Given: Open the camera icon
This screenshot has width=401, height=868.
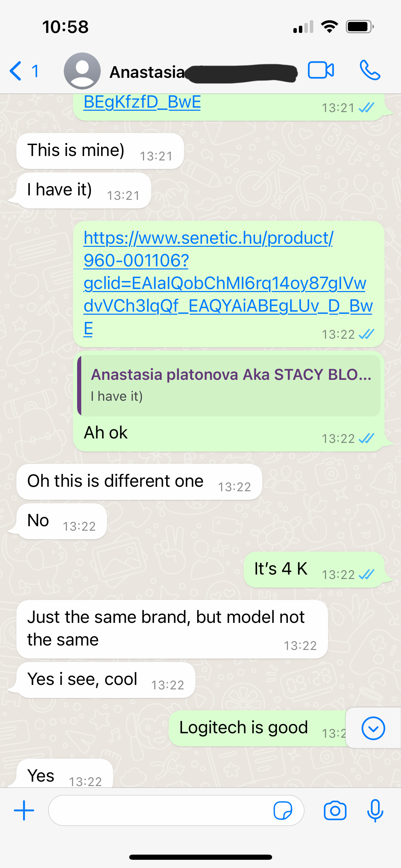Looking at the screenshot, I should point(335,810).
